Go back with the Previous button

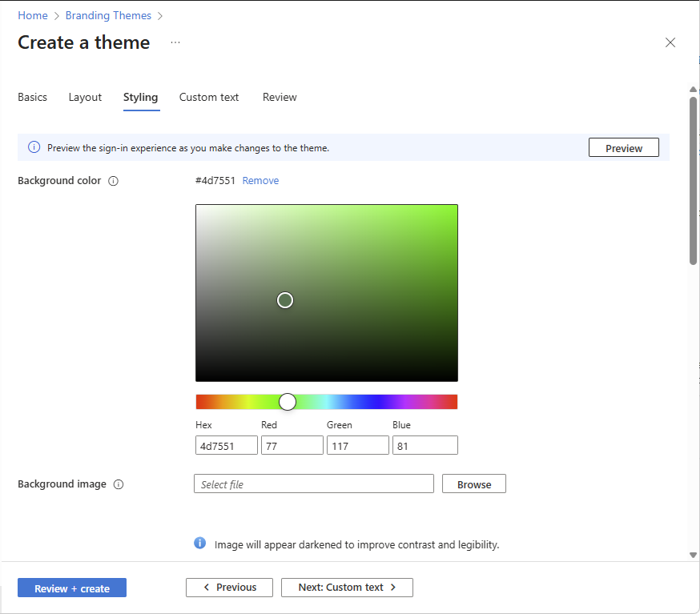229,588
